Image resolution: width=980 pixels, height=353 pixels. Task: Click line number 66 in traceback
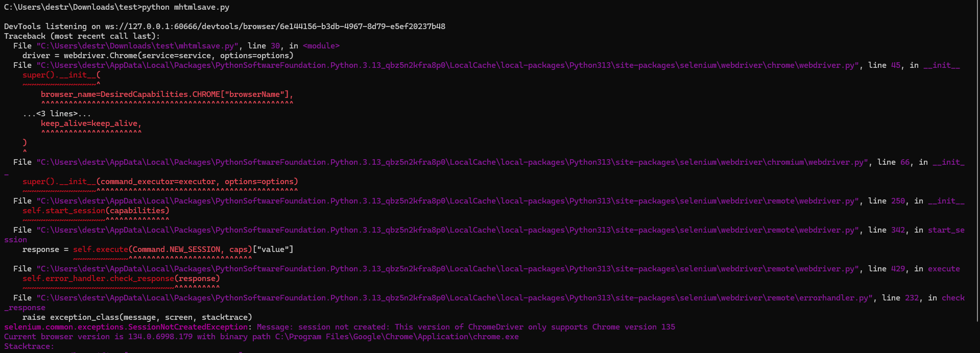pyautogui.click(x=905, y=162)
